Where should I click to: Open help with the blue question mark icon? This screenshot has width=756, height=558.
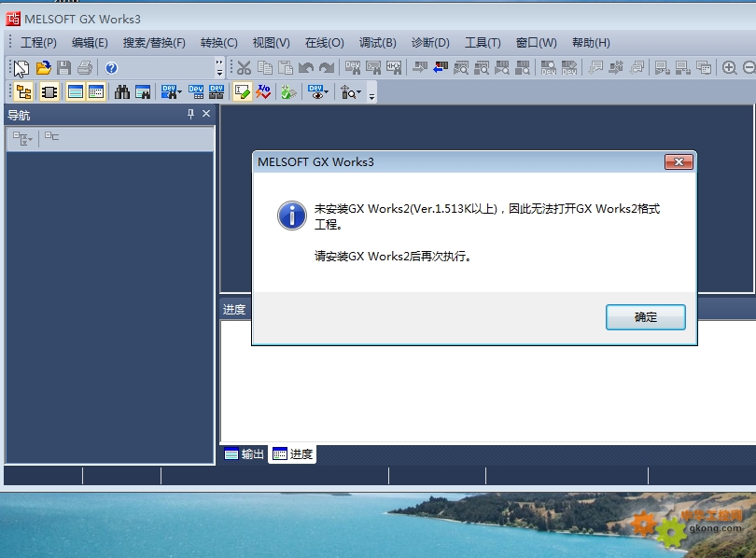tap(111, 68)
